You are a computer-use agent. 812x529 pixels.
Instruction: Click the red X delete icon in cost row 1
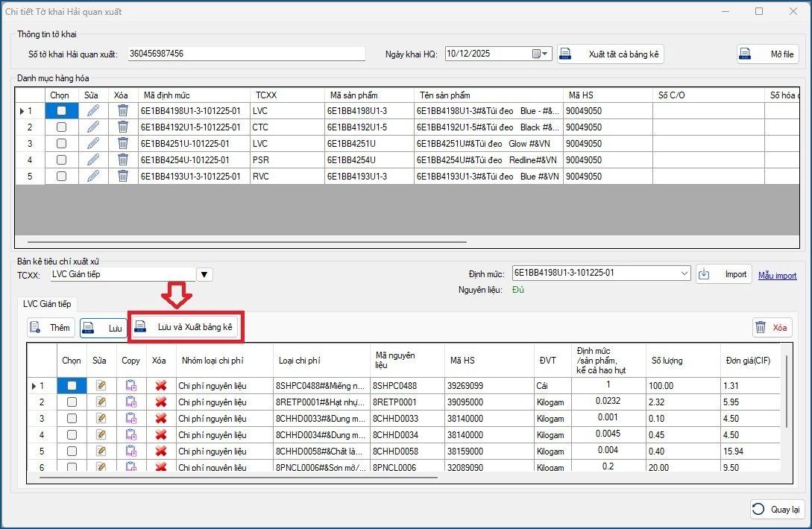pyautogui.click(x=160, y=386)
